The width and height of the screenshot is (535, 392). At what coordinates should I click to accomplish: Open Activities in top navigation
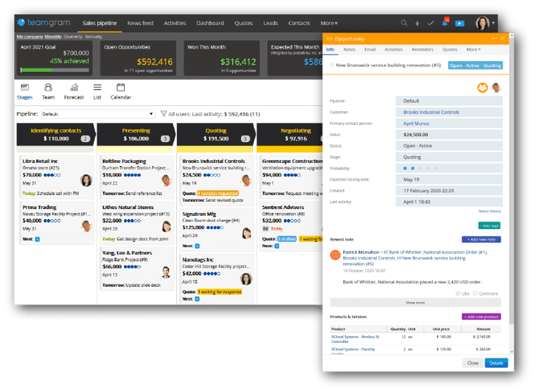tap(174, 23)
